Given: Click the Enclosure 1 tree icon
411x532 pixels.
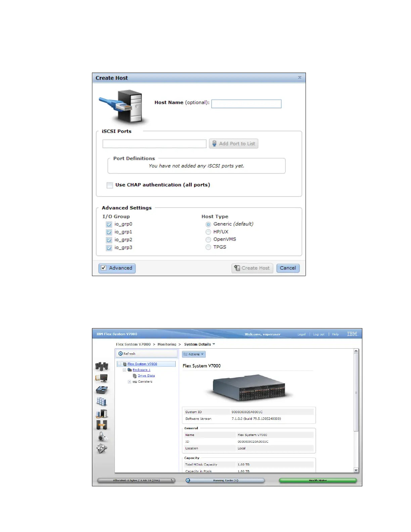Looking at the screenshot, I should tap(130, 370).
